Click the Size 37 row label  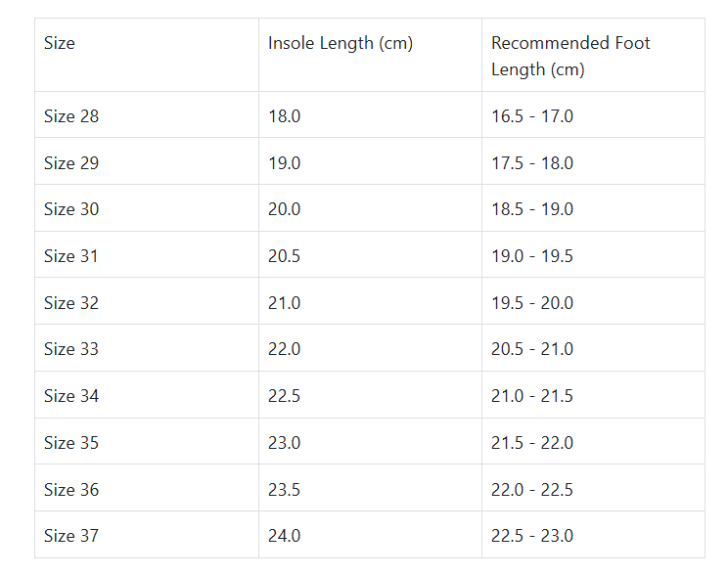[x=71, y=536]
